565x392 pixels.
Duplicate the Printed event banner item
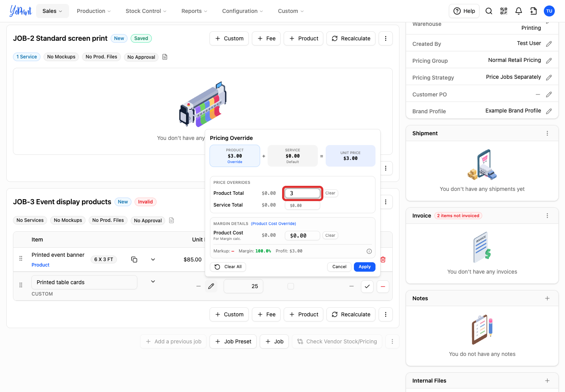click(134, 260)
